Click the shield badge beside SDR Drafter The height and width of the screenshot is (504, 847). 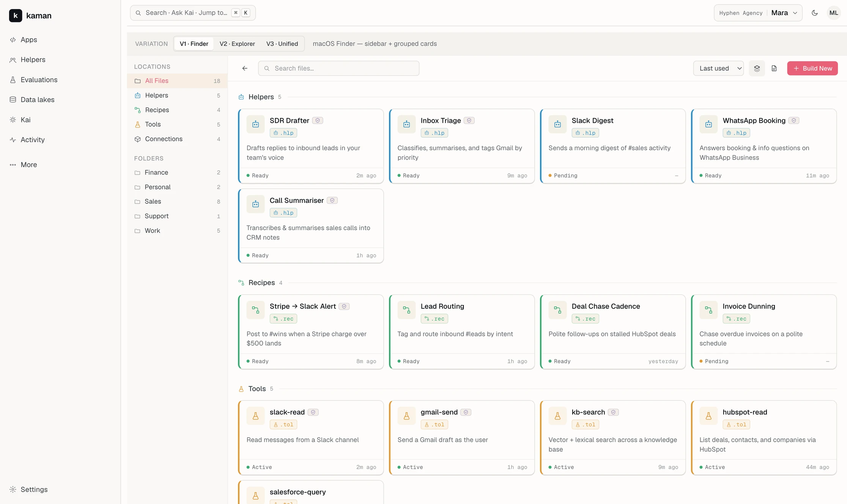pos(318,121)
